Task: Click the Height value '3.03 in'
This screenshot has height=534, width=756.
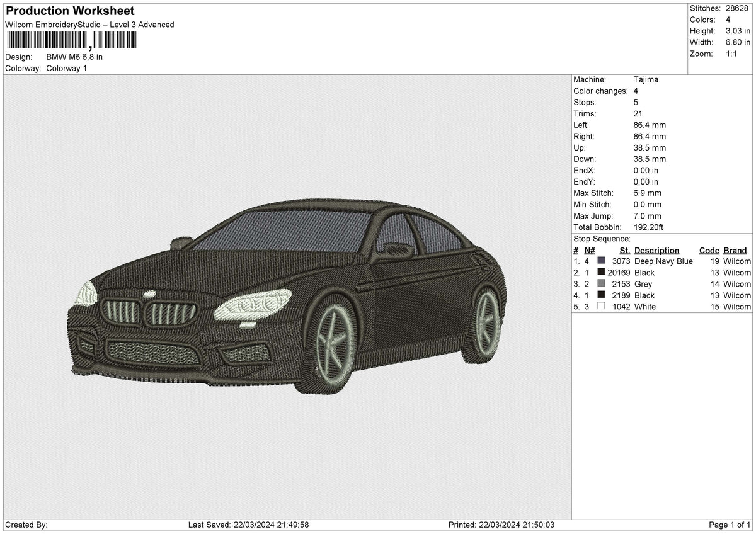Action: 738,31
